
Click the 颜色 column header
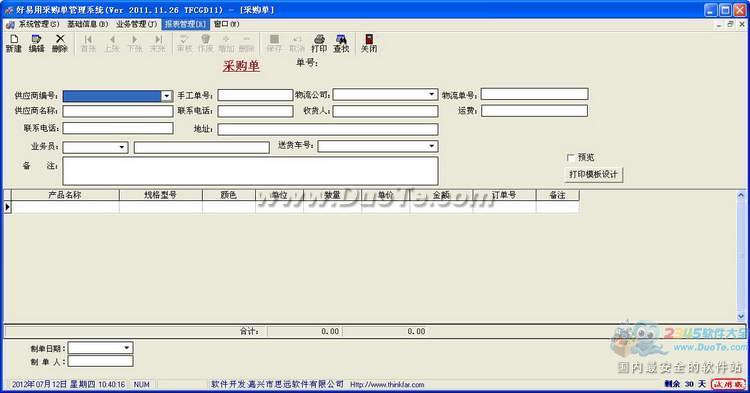click(x=229, y=195)
